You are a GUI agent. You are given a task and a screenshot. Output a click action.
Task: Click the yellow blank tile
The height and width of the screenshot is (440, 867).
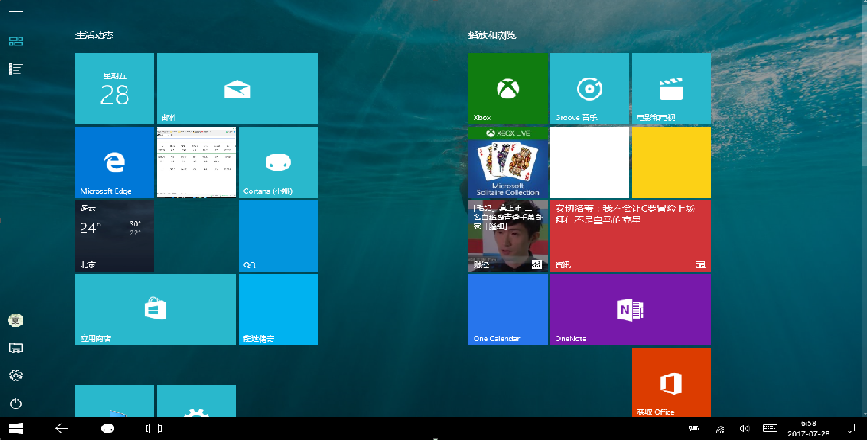670,162
